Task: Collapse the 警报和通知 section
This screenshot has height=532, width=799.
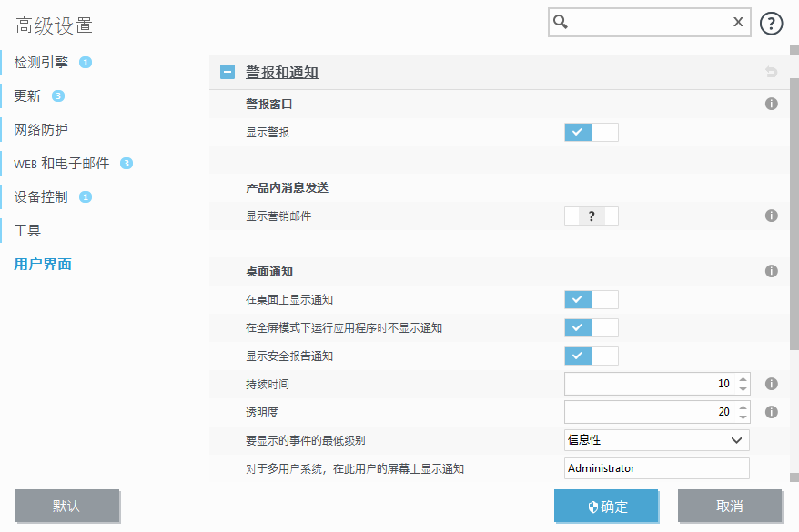Action: point(228,73)
